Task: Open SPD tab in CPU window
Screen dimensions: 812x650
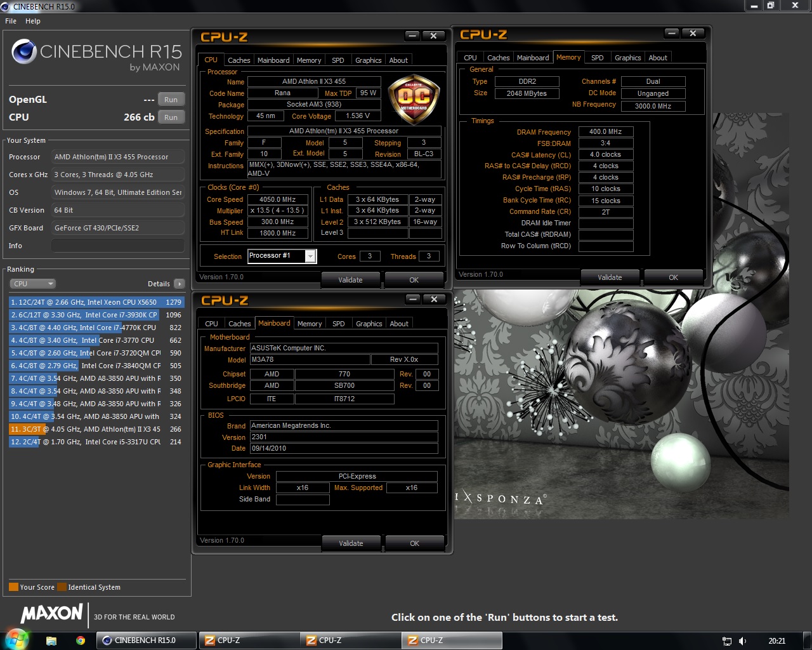Action: pos(338,60)
